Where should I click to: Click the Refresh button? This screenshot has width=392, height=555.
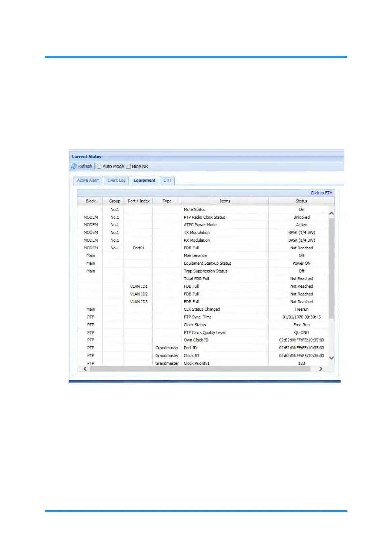pos(82,166)
